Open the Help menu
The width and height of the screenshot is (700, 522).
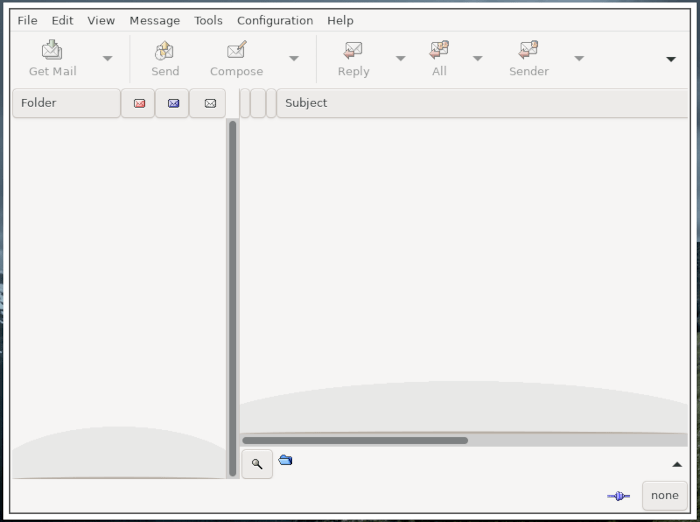[340, 21]
